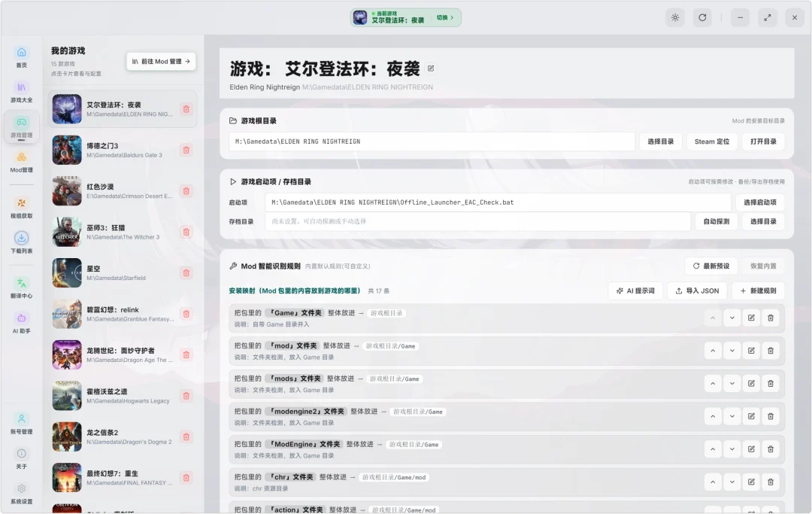Edit the 「ModEngine」文件夹 rule
Screen dimensions: 812x514
point(751,449)
